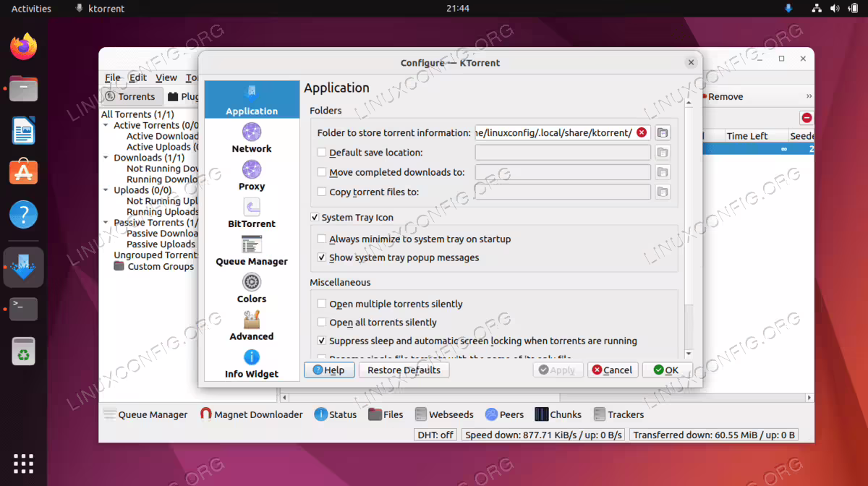The image size is (868, 486).
Task: Collapse the Active Torrents tree group
Action: (106, 126)
